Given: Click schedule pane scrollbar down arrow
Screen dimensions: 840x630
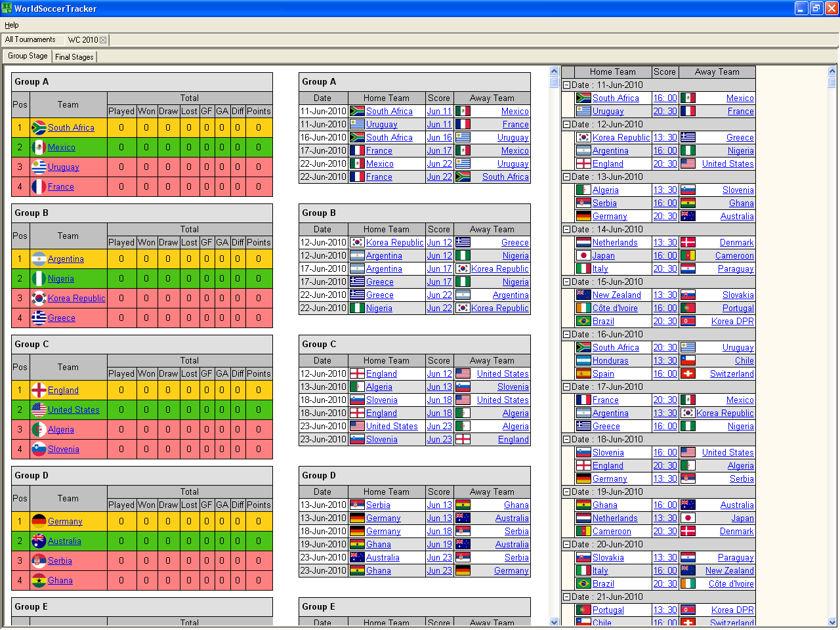Looking at the screenshot, I should pos(832,622).
